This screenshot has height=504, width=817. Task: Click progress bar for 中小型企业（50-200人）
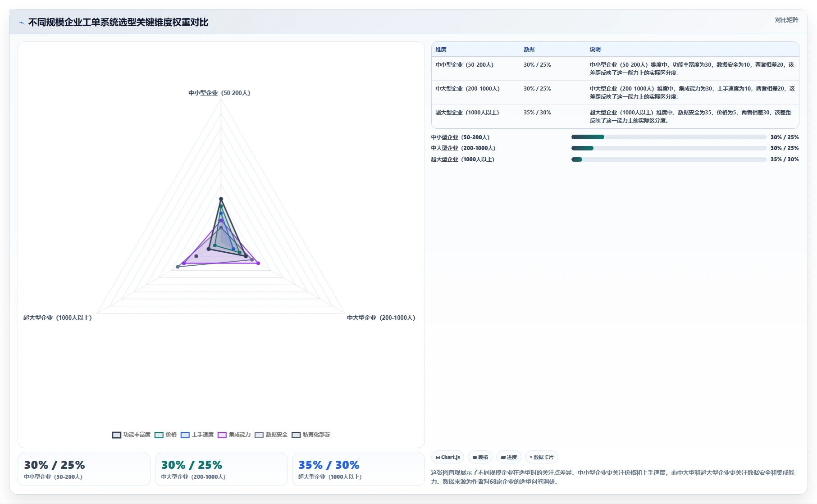coord(669,137)
